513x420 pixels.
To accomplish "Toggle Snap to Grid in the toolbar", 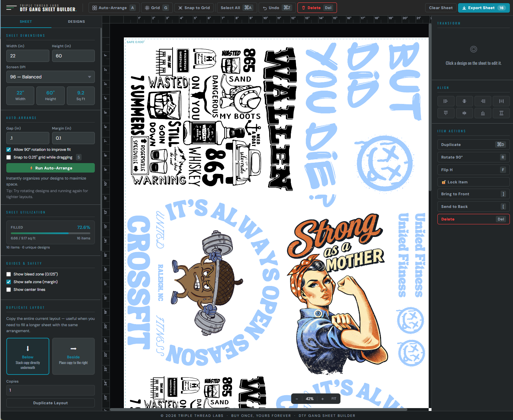I will pyautogui.click(x=194, y=8).
